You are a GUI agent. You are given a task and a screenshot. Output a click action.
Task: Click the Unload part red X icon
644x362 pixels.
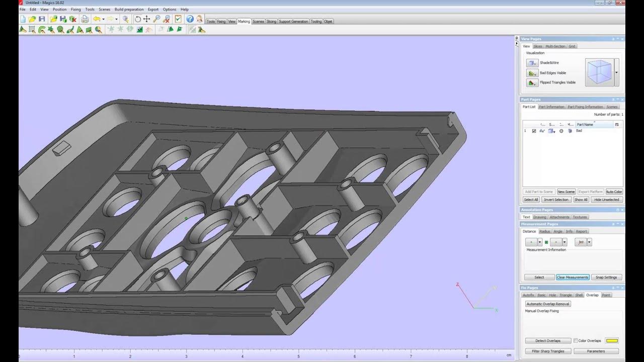click(73, 19)
